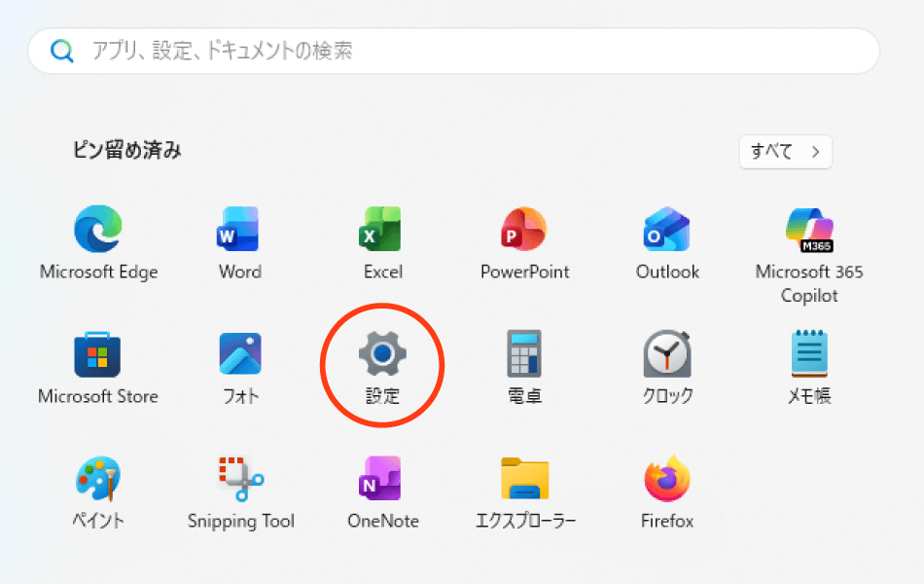Focus the アプリ、設定、ドキュメントの検索 search box
This screenshot has width=924, height=584.
tap(454, 51)
